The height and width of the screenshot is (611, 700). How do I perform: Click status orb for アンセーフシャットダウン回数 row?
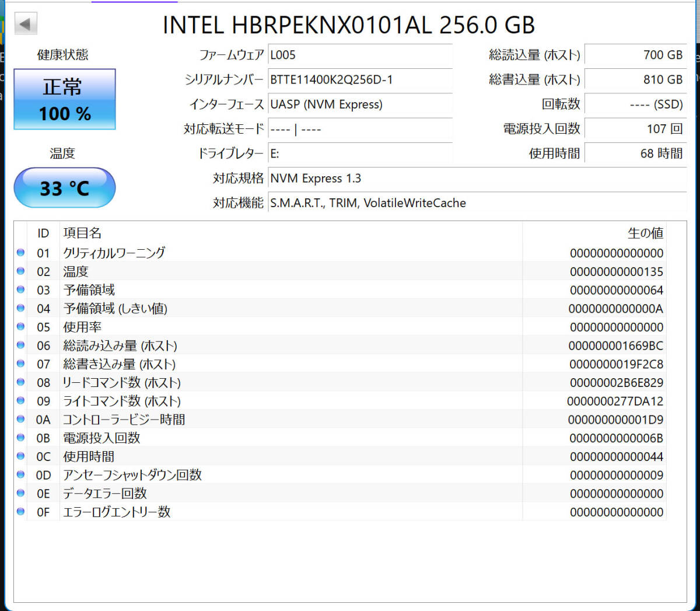pos(21,474)
